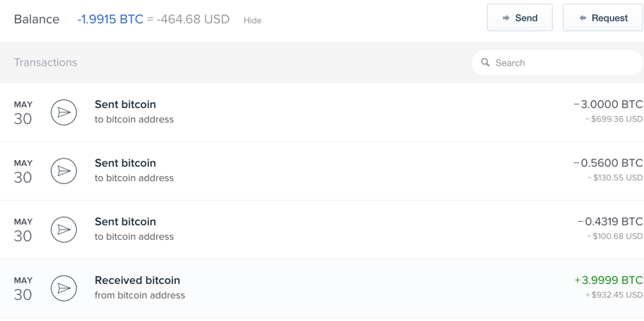The width and height of the screenshot is (644, 321).
Task: Click the paper plane icon beside -3.0000 BTC
Action: point(64,112)
